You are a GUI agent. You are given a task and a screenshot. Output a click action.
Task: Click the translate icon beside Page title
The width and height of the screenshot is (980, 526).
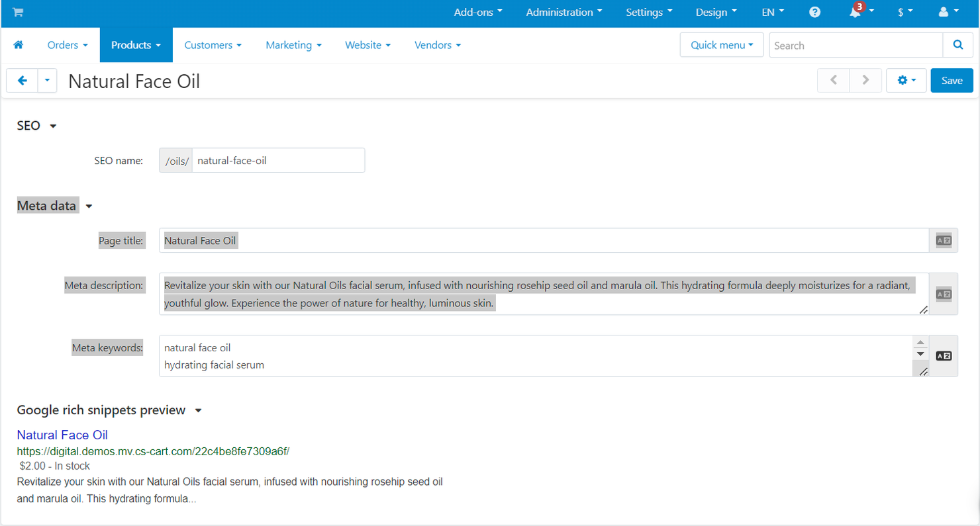(x=943, y=241)
